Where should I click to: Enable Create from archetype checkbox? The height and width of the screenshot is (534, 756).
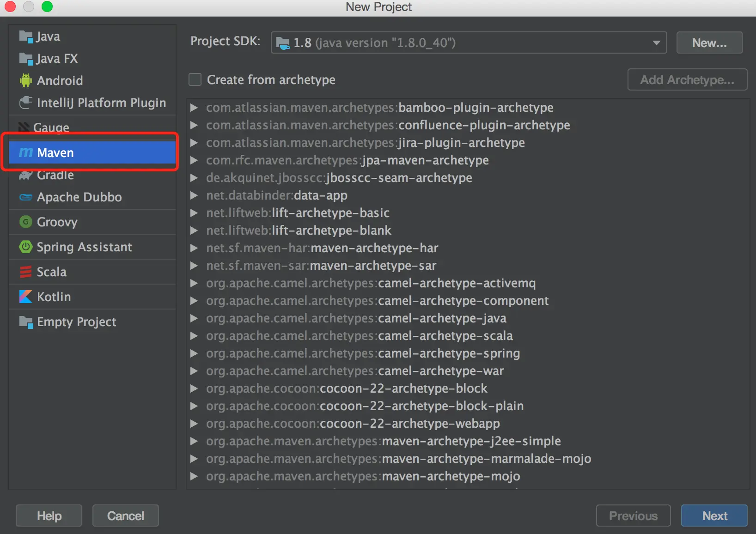point(195,79)
